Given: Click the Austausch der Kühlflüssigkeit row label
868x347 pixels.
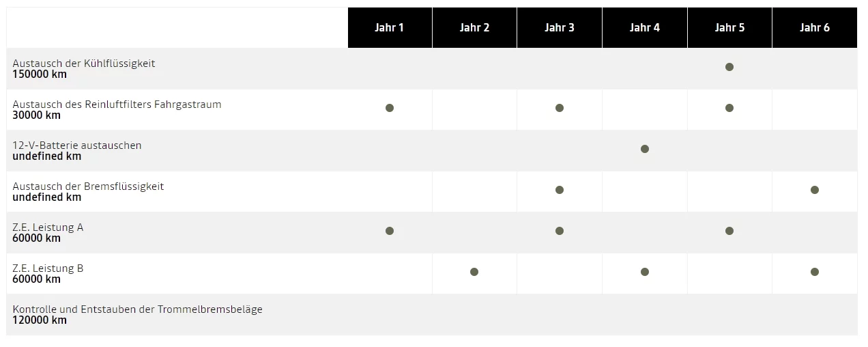Looking at the screenshot, I should tap(84, 64).
